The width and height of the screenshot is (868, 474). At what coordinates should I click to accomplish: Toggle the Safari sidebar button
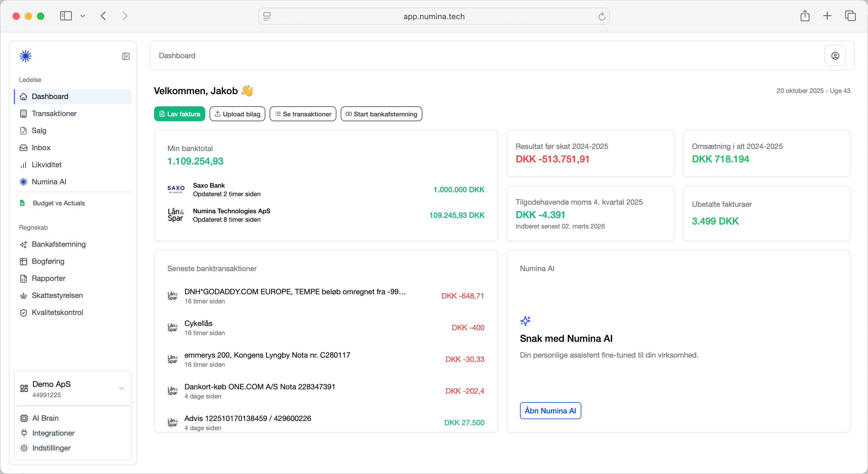coord(66,16)
